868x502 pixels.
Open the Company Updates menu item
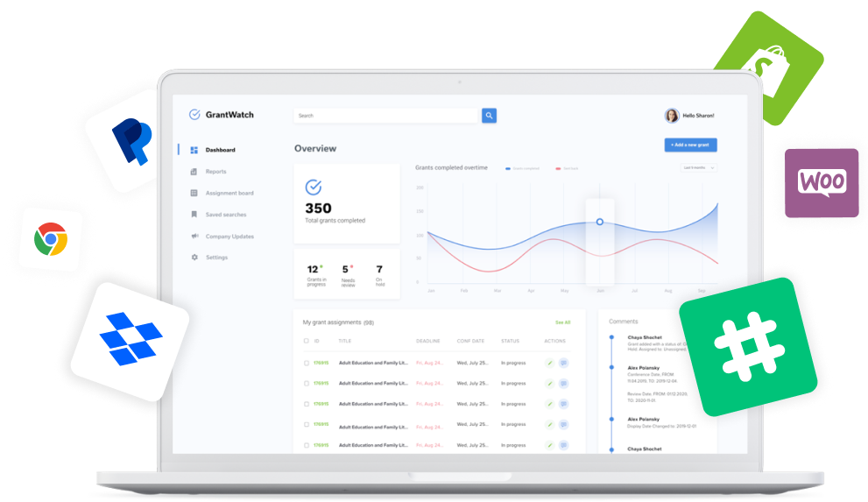[x=229, y=237]
